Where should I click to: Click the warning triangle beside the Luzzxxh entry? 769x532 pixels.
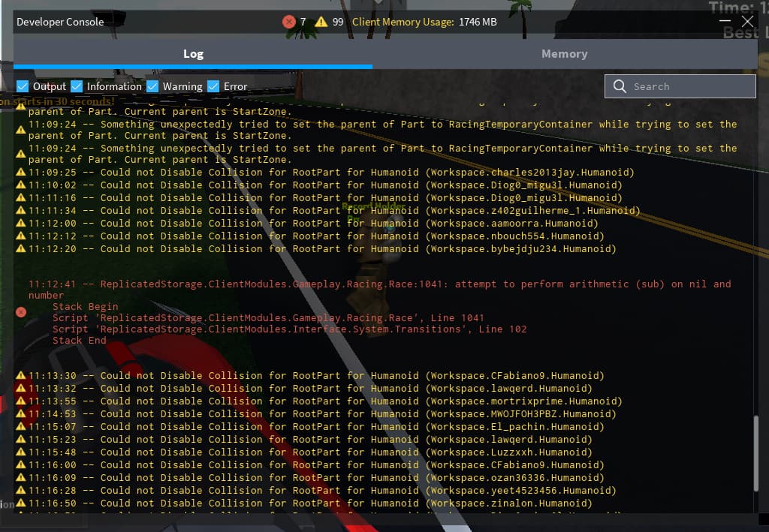pos(21,452)
